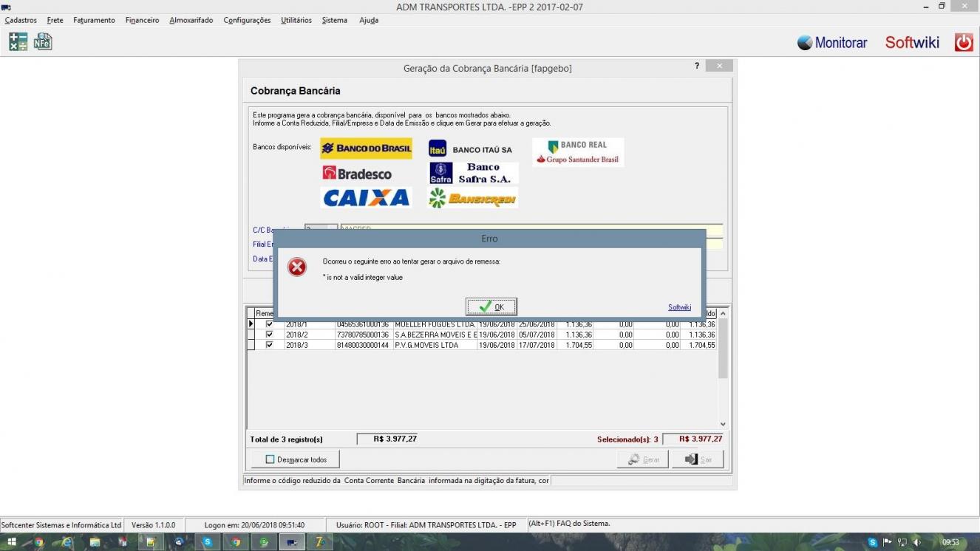The height and width of the screenshot is (551, 980).
Task: Open the Faturamento menu
Action: pyautogui.click(x=94, y=21)
